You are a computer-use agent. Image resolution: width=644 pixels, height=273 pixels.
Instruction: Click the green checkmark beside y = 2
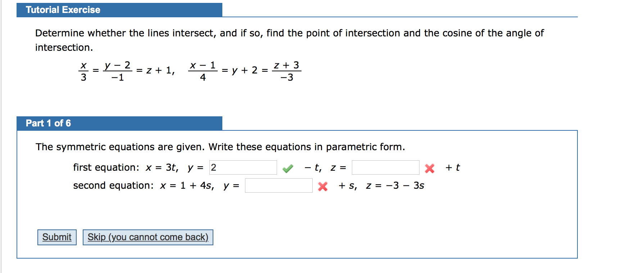(288, 168)
